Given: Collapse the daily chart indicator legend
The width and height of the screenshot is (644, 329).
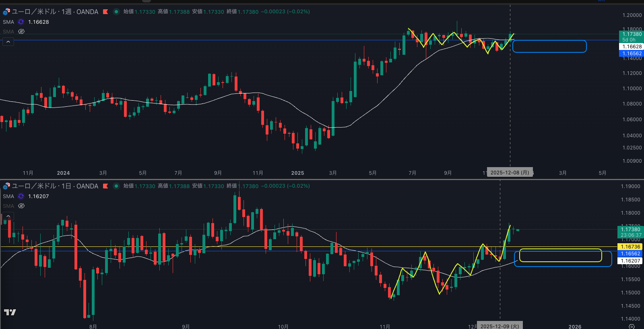Looking at the screenshot, I should pos(8,216).
